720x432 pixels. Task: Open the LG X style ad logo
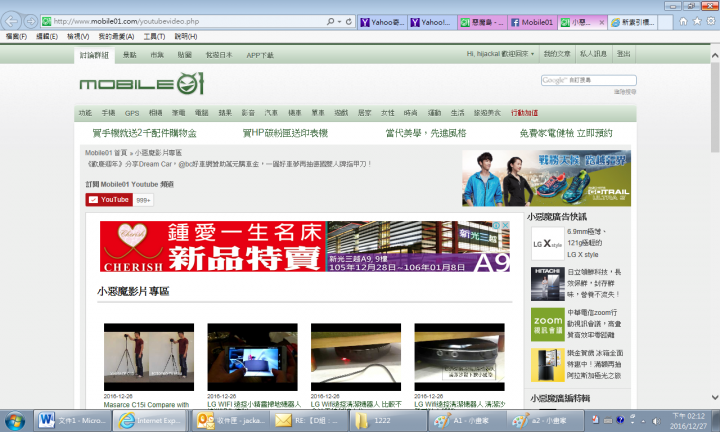click(547, 244)
